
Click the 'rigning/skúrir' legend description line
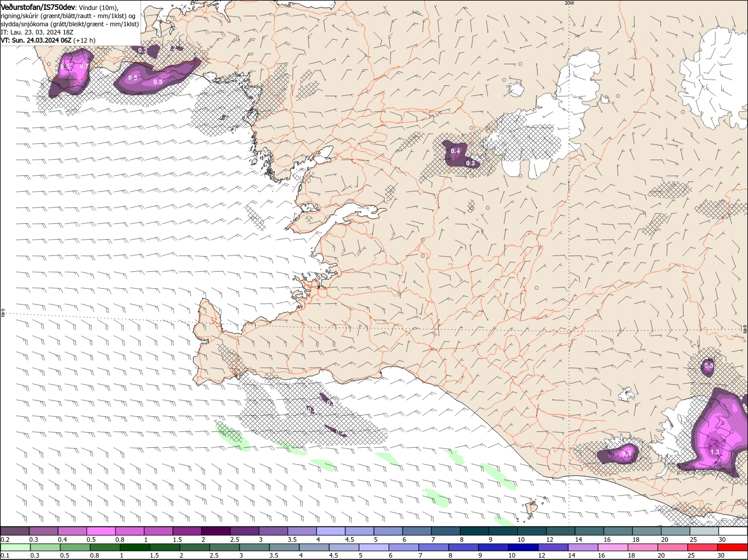pos(68,16)
